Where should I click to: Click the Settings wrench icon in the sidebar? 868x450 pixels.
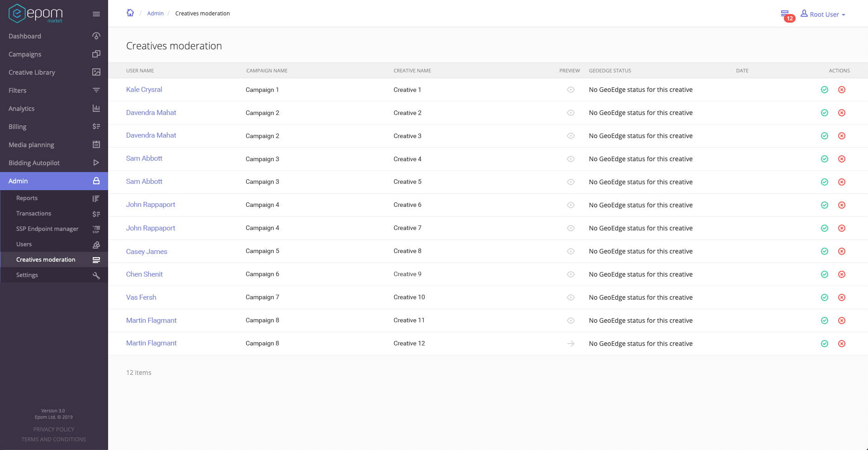(x=96, y=275)
